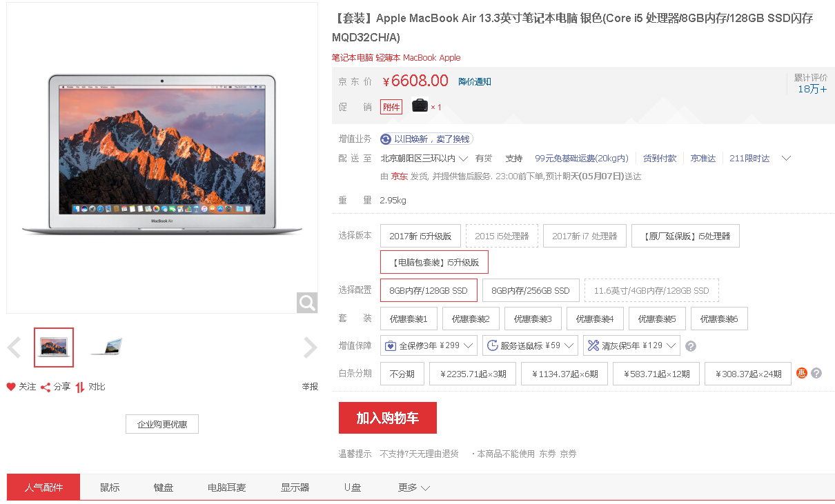Click the 以旧换新 trade-in icon
The height and width of the screenshot is (504, 835).
coord(386,139)
